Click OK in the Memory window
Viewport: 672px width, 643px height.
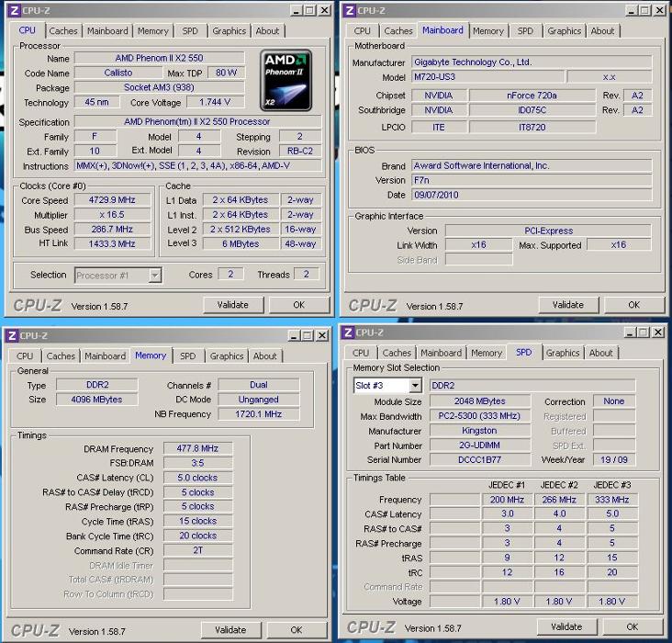click(297, 630)
